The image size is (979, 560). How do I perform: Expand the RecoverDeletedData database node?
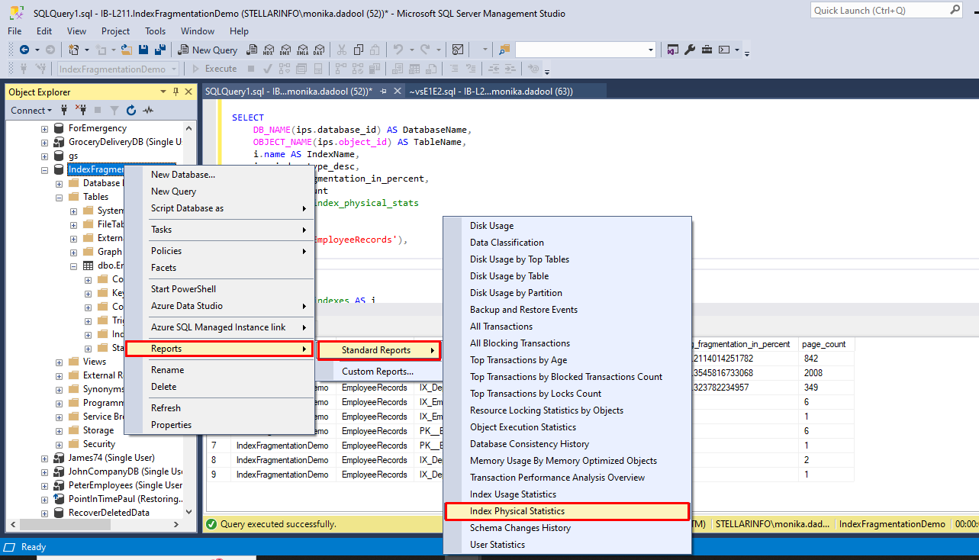pos(45,513)
